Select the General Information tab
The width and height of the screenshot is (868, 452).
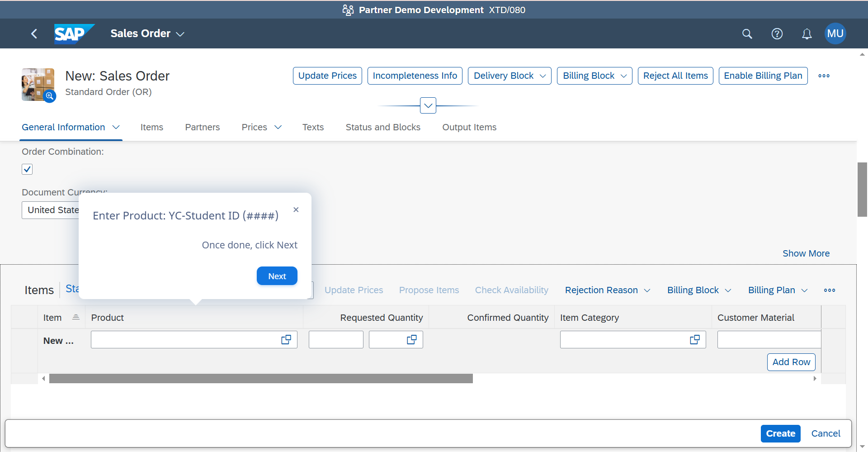point(63,127)
